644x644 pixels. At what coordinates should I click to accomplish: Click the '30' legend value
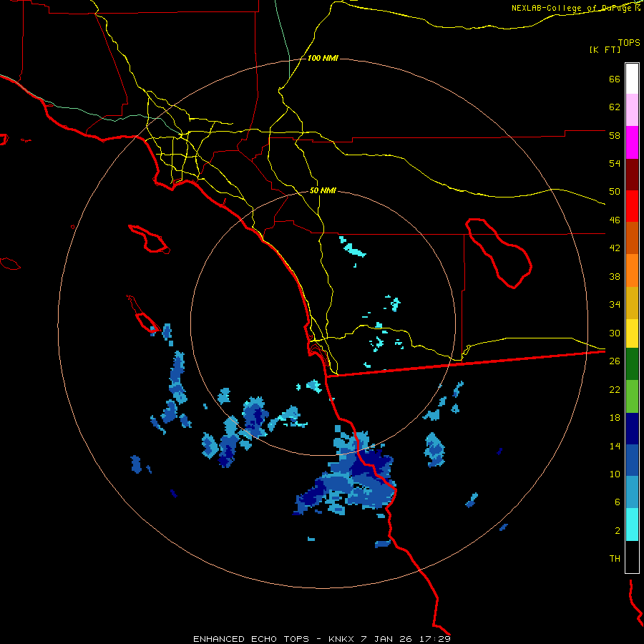[615, 333]
